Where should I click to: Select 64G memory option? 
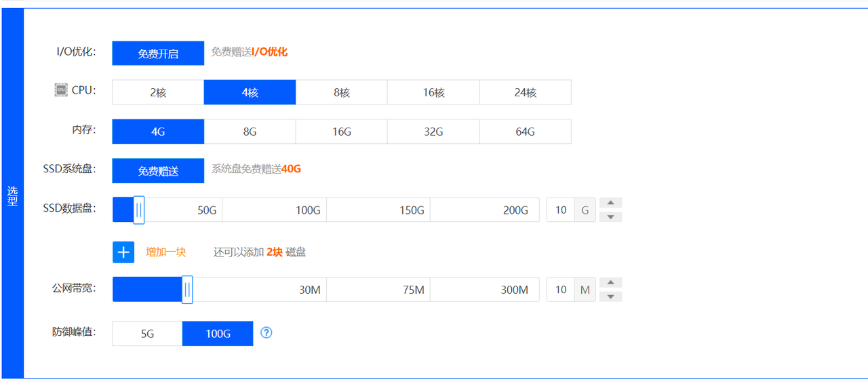click(525, 132)
